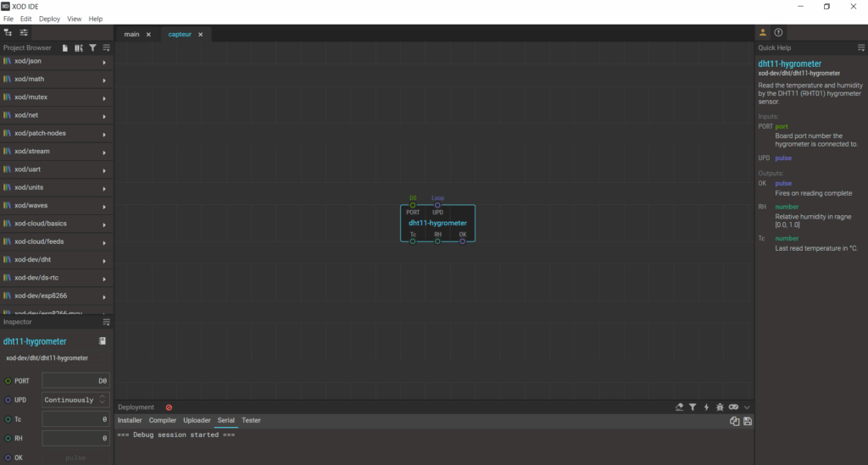
Task: Clear the deployment log with eraser icon
Action: 679,407
